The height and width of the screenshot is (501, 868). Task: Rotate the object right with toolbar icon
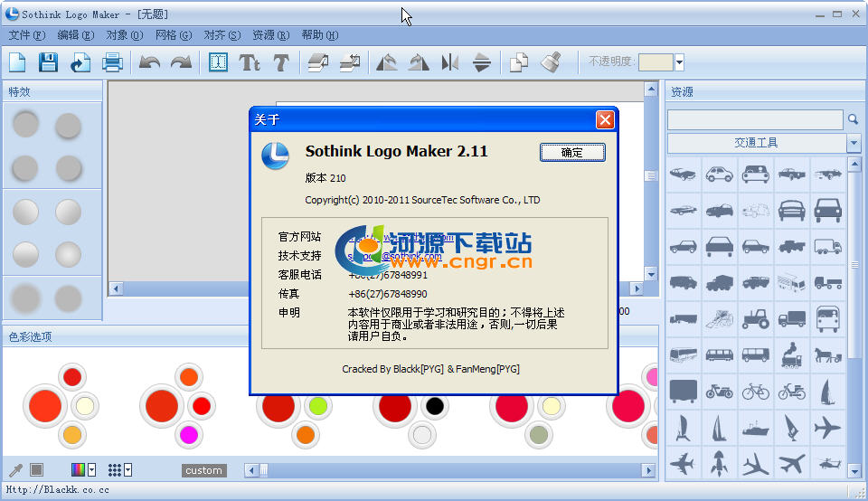[x=419, y=62]
